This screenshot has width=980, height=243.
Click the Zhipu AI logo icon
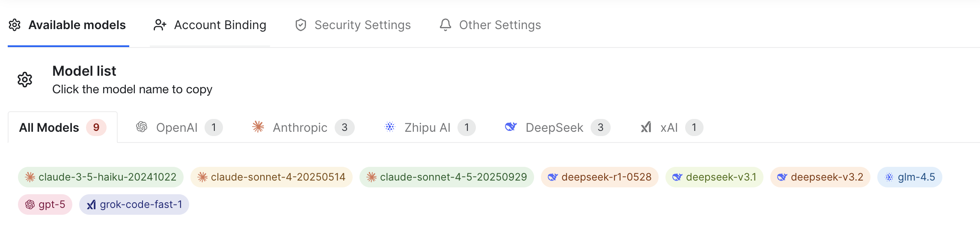(x=390, y=127)
